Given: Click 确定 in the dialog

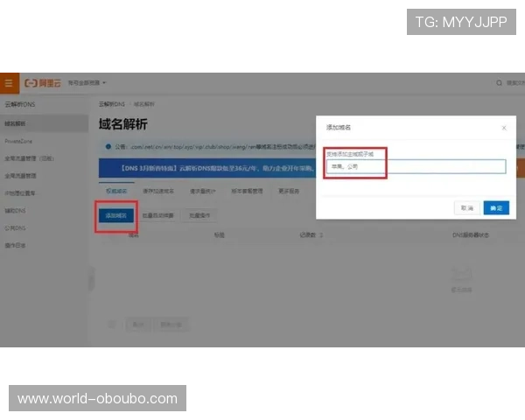Looking at the screenshot, I should click(x=496, y=208).
